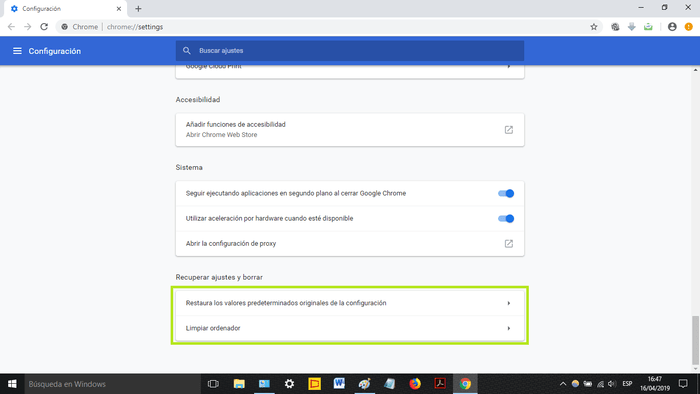
Task: Open Task View in the taskbar
Action: pos(213,384)
